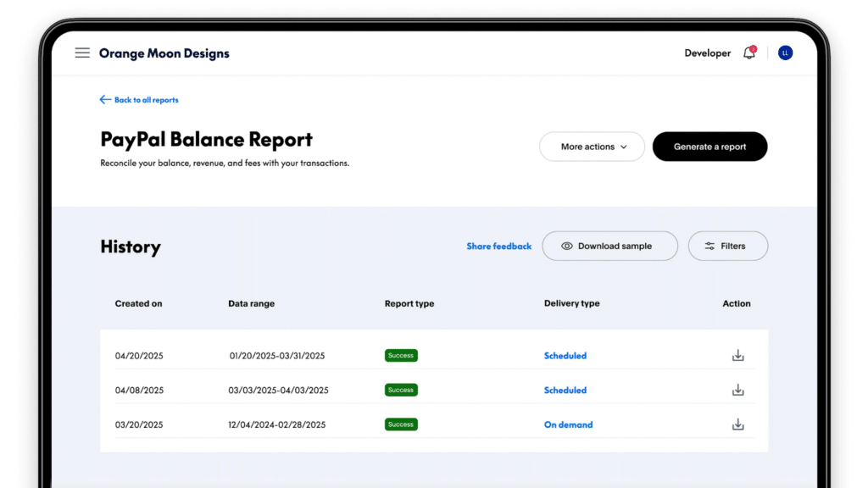The height and width of the screenshot is (488, 868).
Task: Click Success badge in 04/08/2025 row
Action: 401,390
